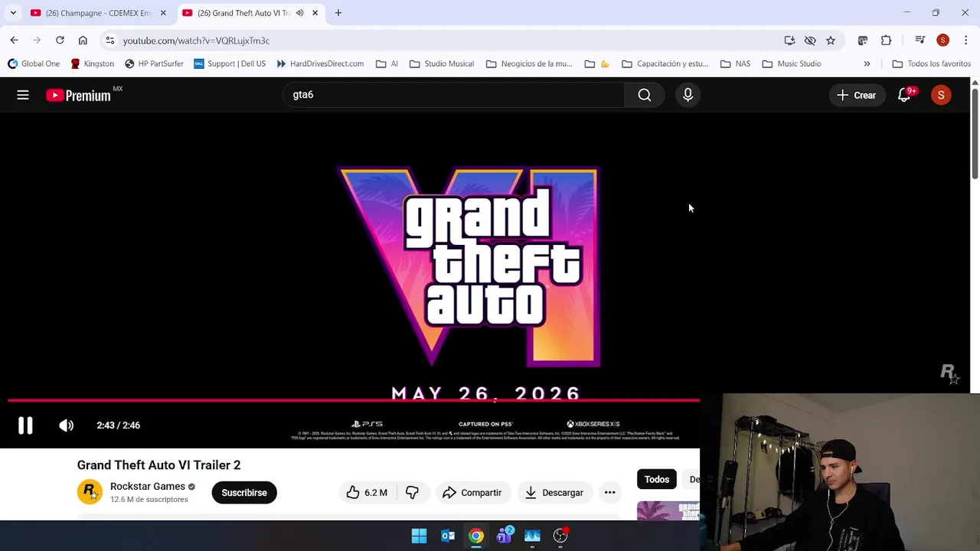Click the address bar URL

pyautogui.click(x=196, y=41)
